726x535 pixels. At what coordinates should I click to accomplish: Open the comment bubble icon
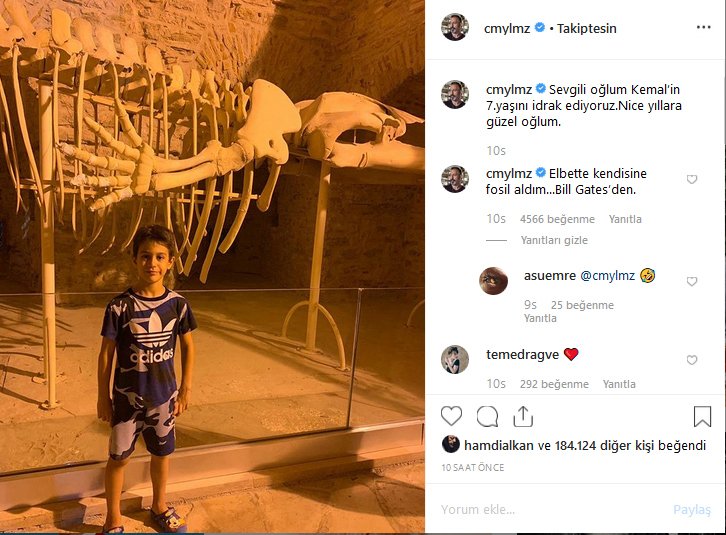(487, 416)
